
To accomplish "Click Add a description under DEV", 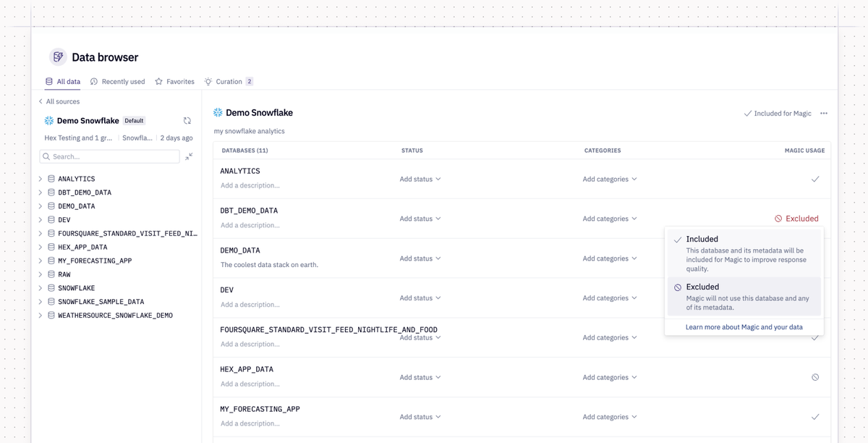I will coord(250,305).
